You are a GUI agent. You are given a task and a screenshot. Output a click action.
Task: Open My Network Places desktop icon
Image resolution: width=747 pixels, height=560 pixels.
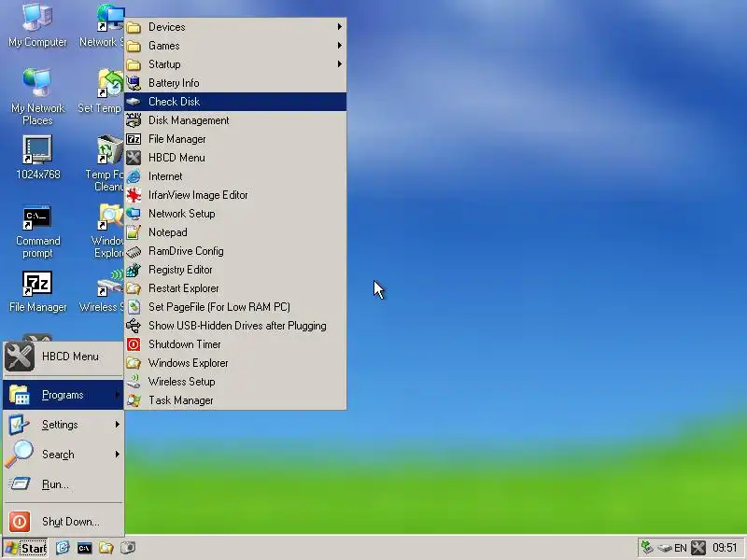pos(37,96)
